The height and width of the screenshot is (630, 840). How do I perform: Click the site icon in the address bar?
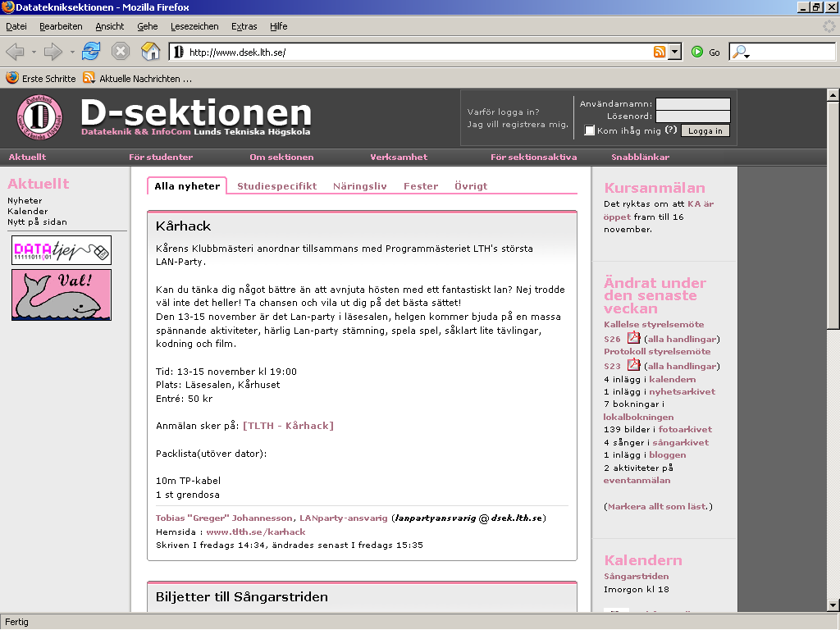tap(178, 52)
